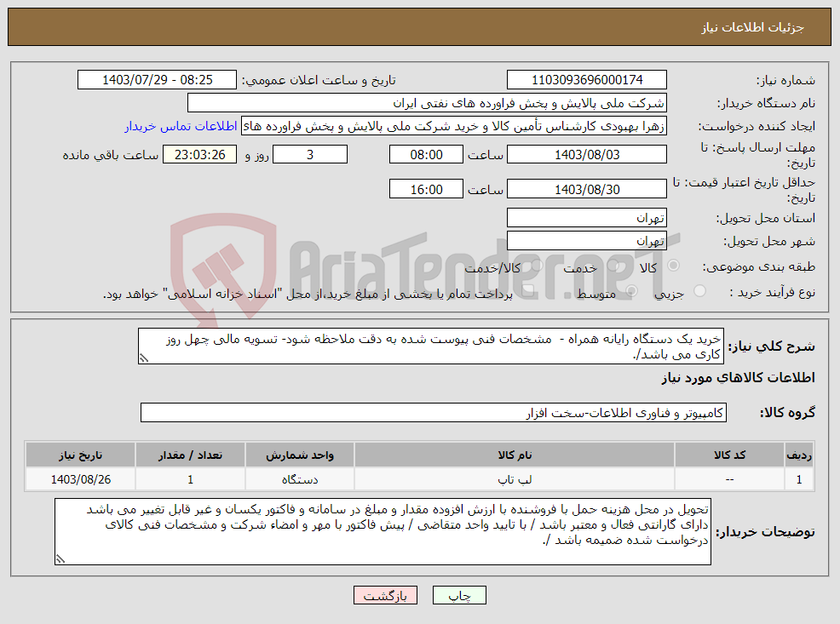Viewport: 840px width, 624px height.
Task: Click the price validity time 16:00
Action: (x=426, y=190)
